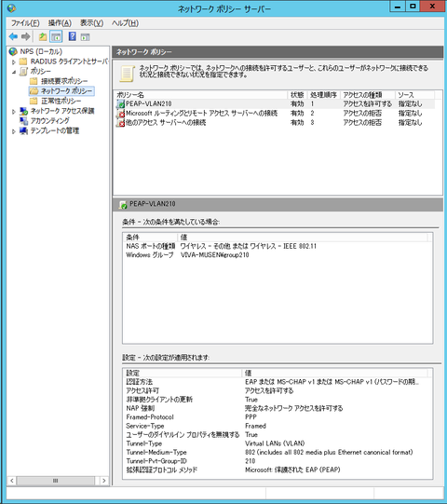The width and height of the screenshot is (447, 504).
Task: Click the NPS (ローカル) globe icon
Action: coord(13,51)
